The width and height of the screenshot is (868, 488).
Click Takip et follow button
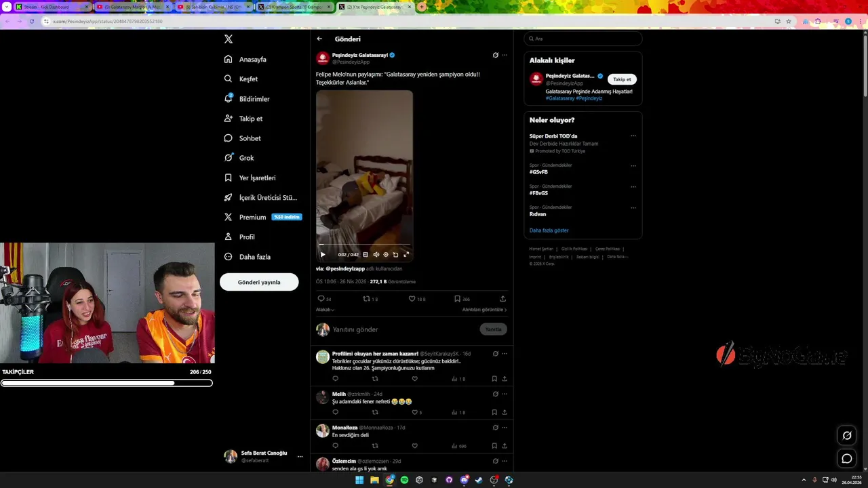pyautogui.click(x=622, y=79)
